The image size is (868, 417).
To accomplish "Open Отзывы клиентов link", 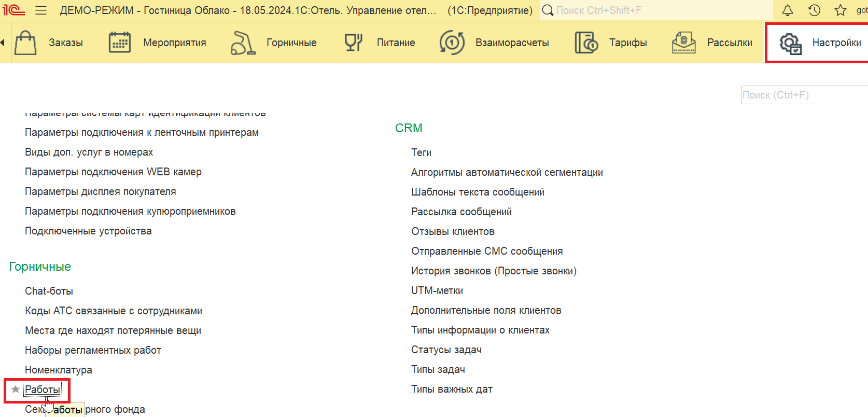I will (x=453, y=232).
